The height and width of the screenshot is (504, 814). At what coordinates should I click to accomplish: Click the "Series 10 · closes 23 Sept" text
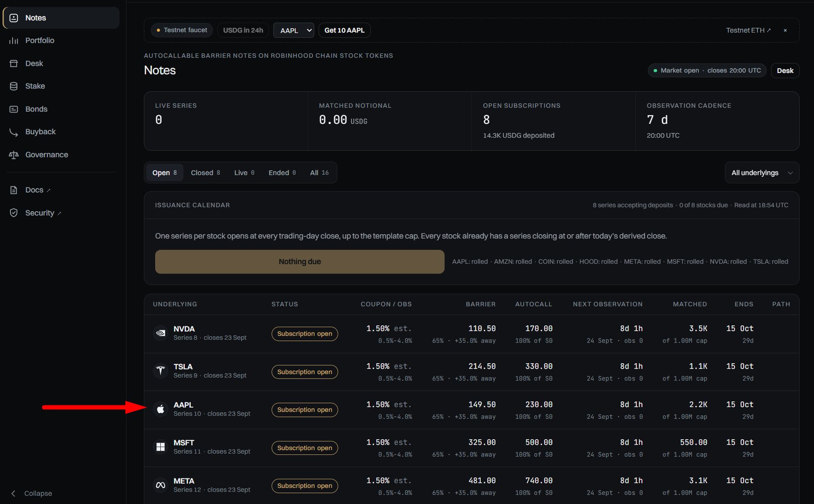(212, 414)
